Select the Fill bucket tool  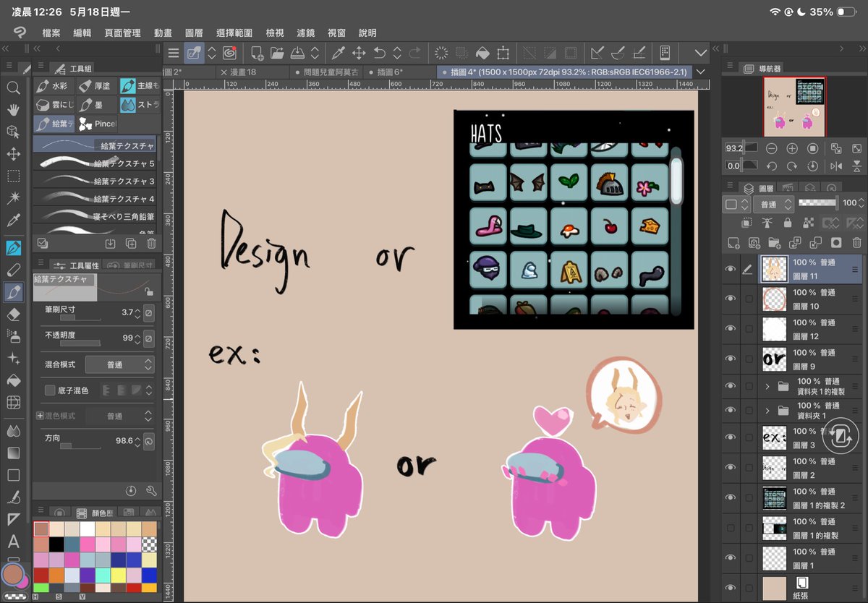tap(13, 380)
